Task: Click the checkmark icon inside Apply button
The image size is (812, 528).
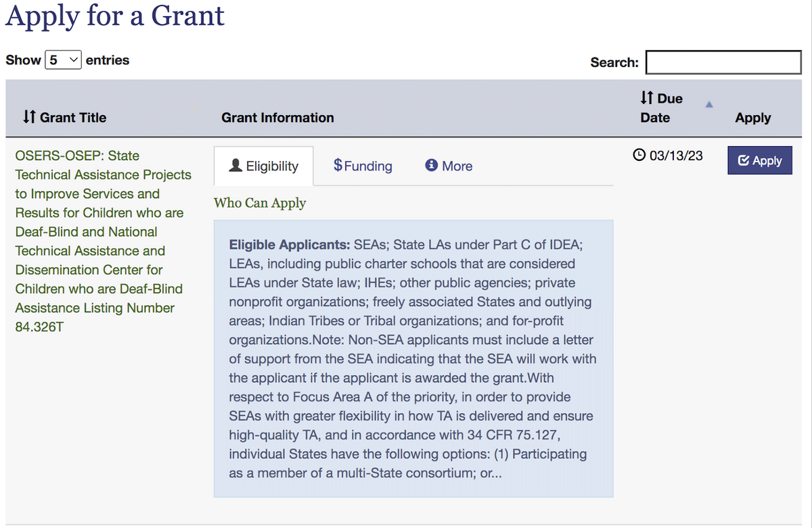Action: click(x=744, y=161)
